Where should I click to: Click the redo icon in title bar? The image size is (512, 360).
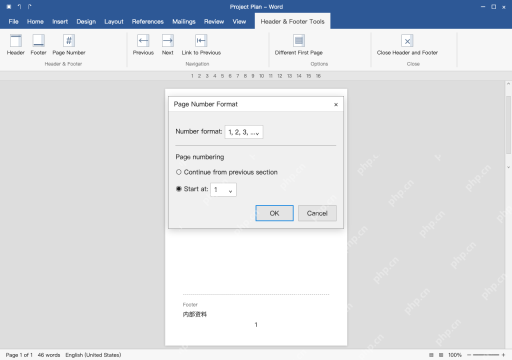point(30,7)
